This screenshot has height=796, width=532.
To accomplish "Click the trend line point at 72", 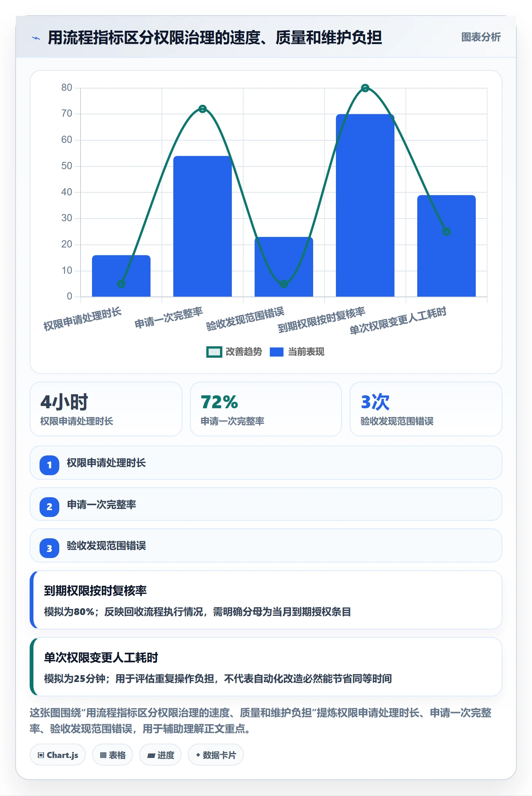I will 203,109.
